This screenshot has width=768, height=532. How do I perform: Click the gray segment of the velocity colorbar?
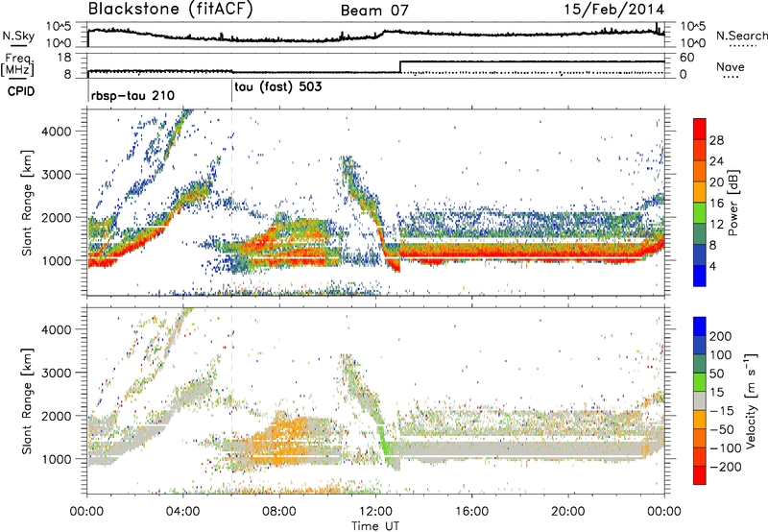click(x=700, y=400)
